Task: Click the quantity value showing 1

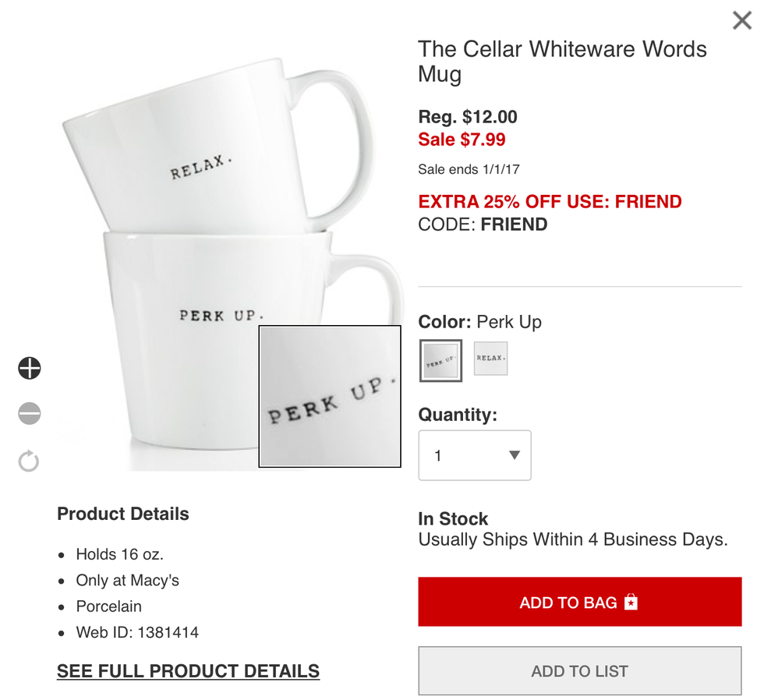Action: tap(439, 456)
